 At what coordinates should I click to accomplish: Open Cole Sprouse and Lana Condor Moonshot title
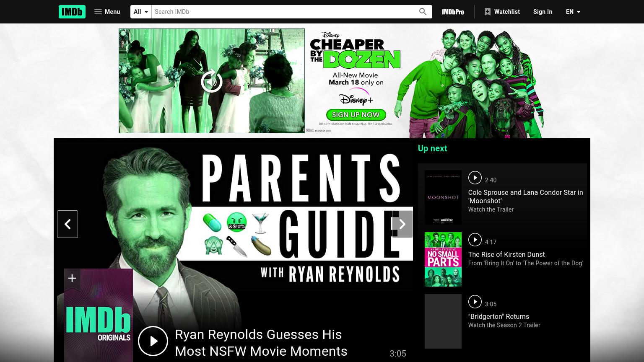point(525,197)
